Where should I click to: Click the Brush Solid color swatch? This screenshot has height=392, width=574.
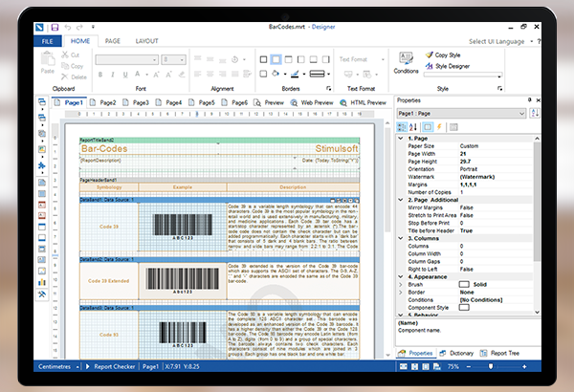pos(464,284)
